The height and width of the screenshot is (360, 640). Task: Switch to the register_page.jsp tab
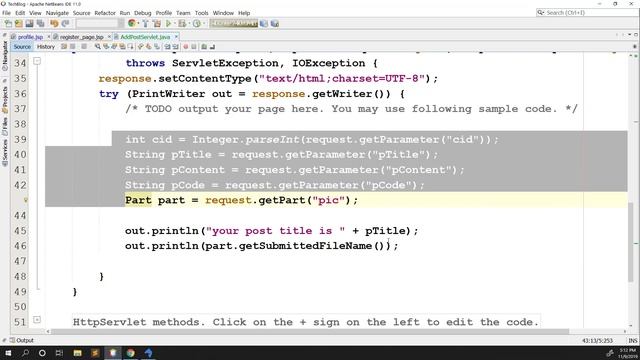(82, 37)
